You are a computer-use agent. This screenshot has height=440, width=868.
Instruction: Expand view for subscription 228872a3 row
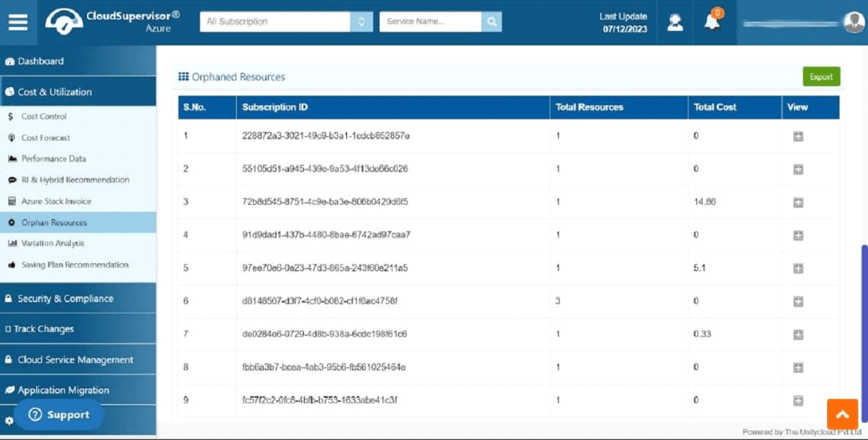click(798, 136)
